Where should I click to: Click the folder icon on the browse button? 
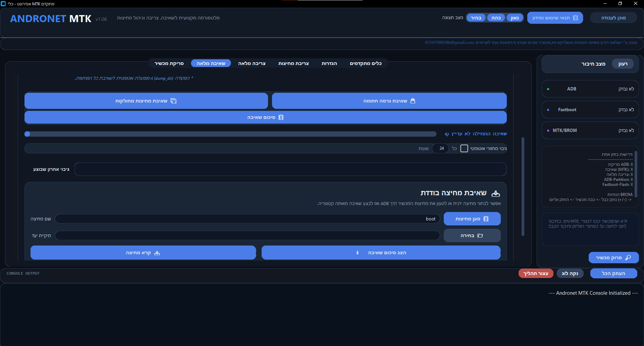(x=480, y=235)
